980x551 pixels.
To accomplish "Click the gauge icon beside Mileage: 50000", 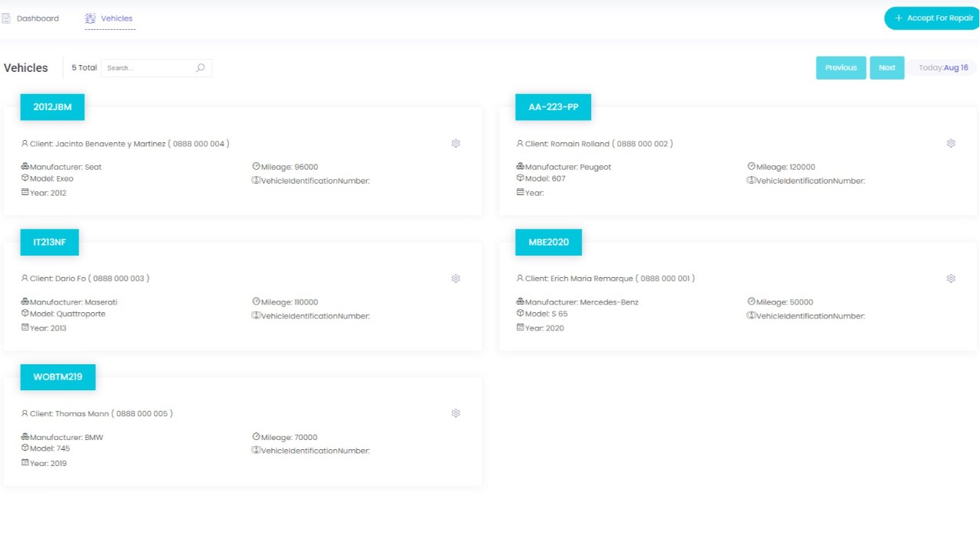I will point(751,302).
